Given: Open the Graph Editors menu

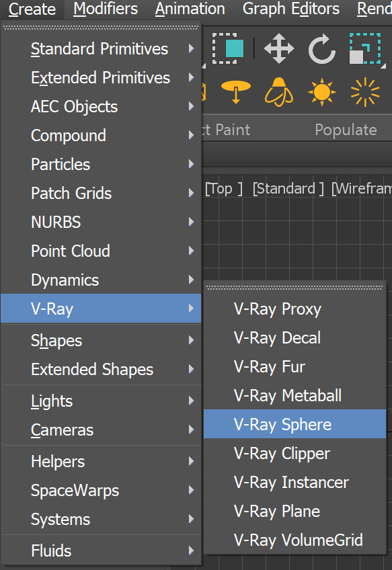Looking at the screenshot, I should tap(290, 9).
